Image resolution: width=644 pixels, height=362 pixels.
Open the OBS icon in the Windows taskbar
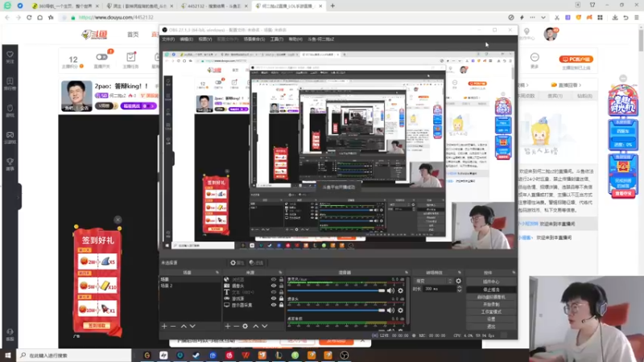click(345, 356)
